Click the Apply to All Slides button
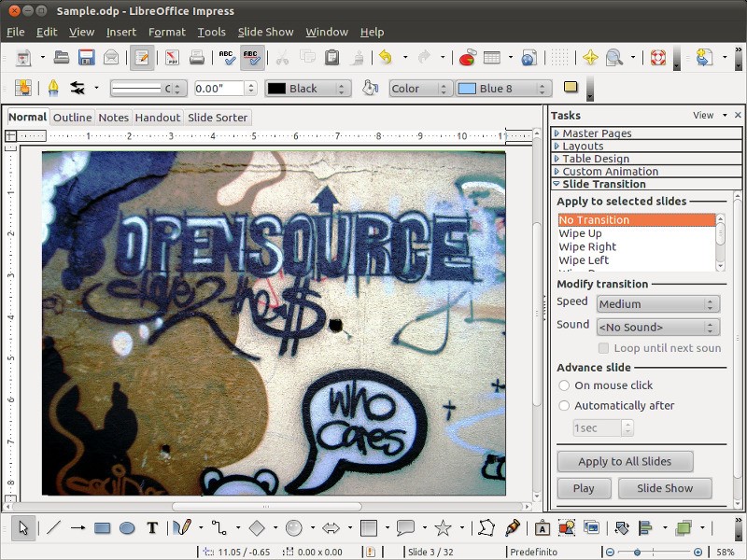The width and height of the screenshot is (747, 560). click(624, 461)
